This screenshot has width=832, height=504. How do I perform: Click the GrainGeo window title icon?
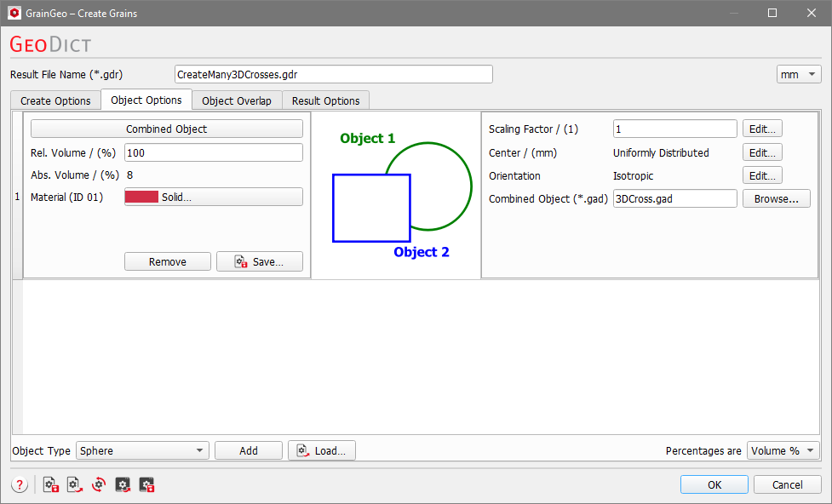[x=14, y=13]
